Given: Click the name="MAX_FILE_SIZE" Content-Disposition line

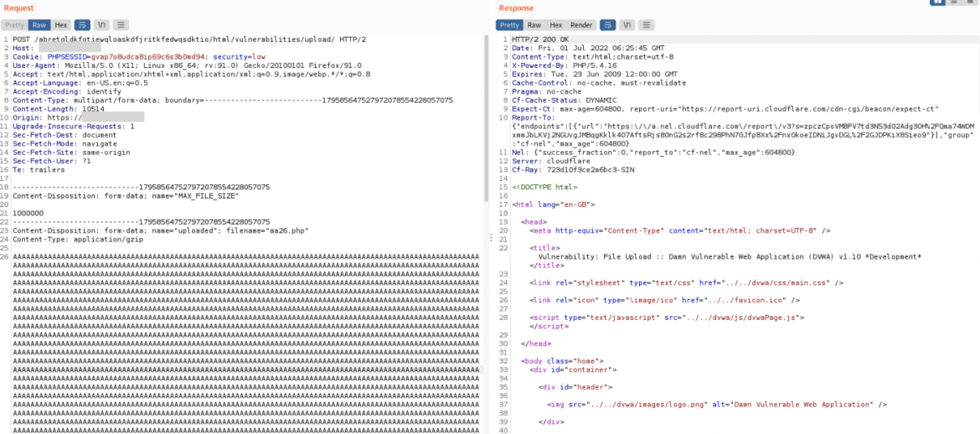Looking at the screenshot, I should tap(126, 196).
